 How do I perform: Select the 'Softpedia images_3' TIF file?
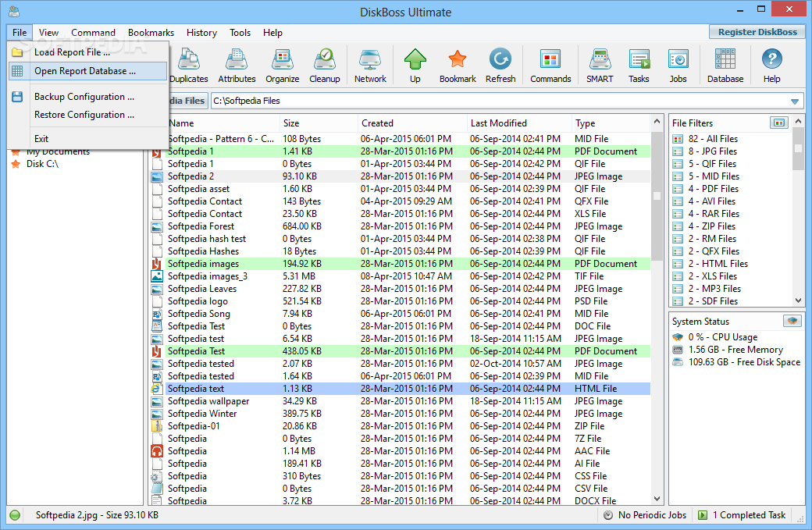tap(401, 276)
